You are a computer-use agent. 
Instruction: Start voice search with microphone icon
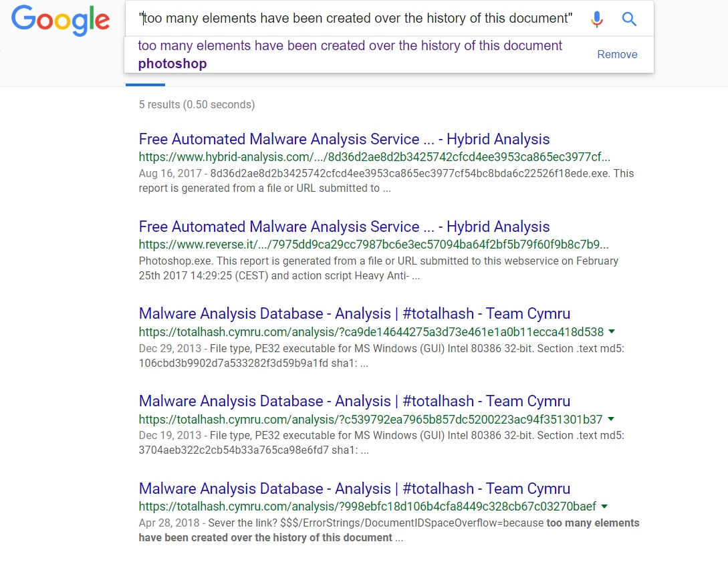click(x=596, y=19)
